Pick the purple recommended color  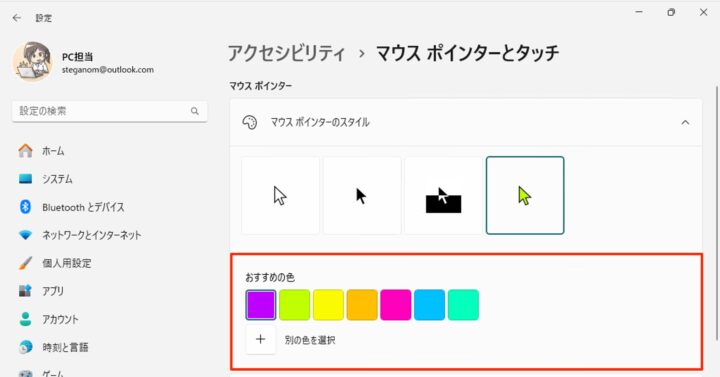point(261,304)
